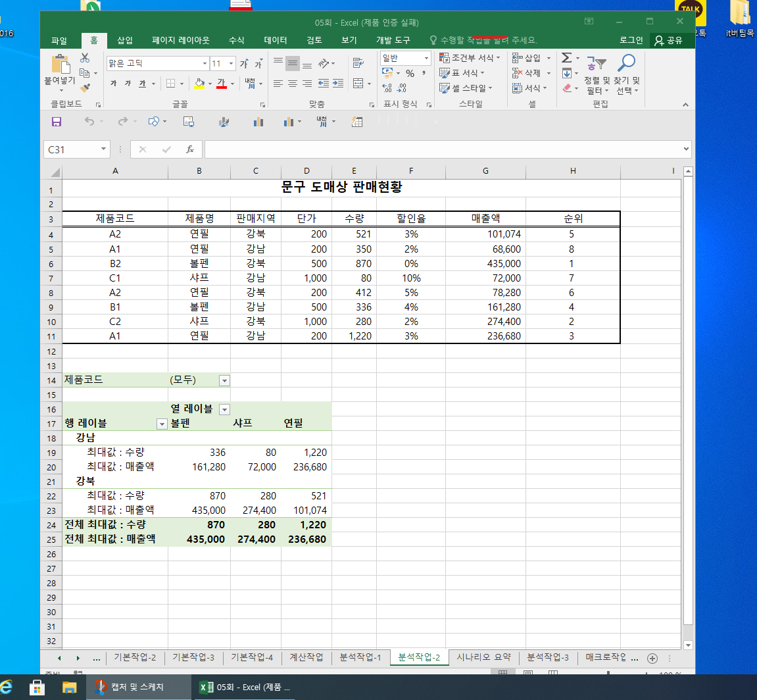Click the Merge and Center icon
757x700 pixels.
tap(358, 84)
